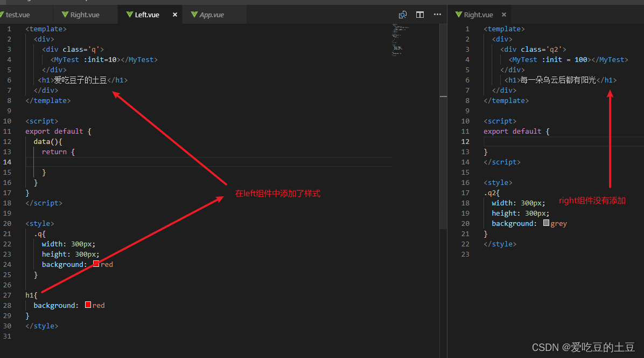This screenshot has width=644, height=358.
Task: Click the closing </style> tag in Left.vue
Action: [42, 326]
